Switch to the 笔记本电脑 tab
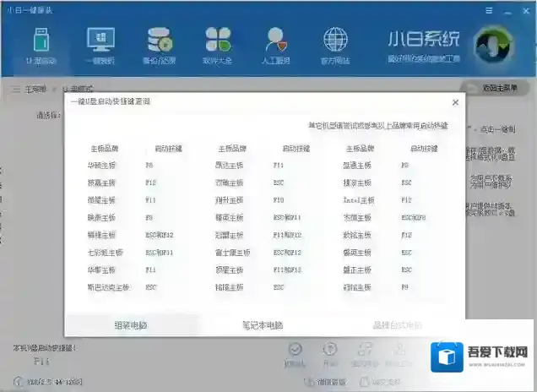Image resolution: width=537 pixels, height=392 pixels. (x=263, y=325)
